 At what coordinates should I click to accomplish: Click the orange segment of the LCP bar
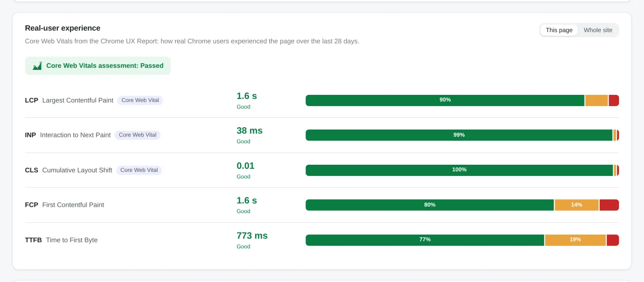tap(597, 100)
